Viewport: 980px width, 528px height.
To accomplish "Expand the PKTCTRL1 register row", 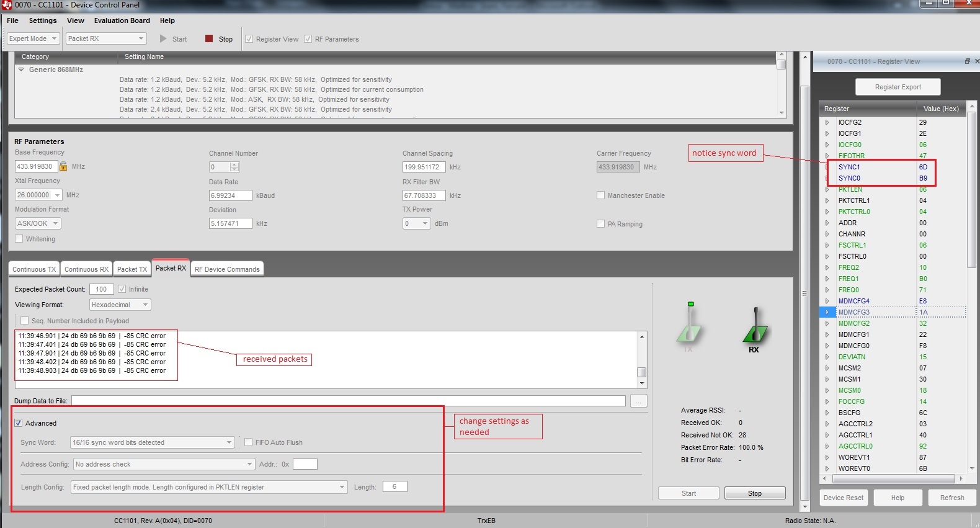I will [827, 200].
